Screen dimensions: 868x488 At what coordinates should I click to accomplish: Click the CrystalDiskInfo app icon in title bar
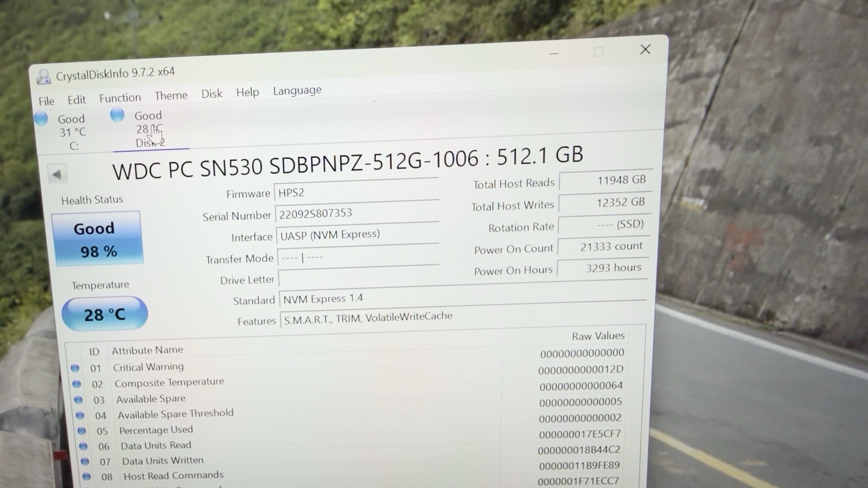click(x=43, y=77)
